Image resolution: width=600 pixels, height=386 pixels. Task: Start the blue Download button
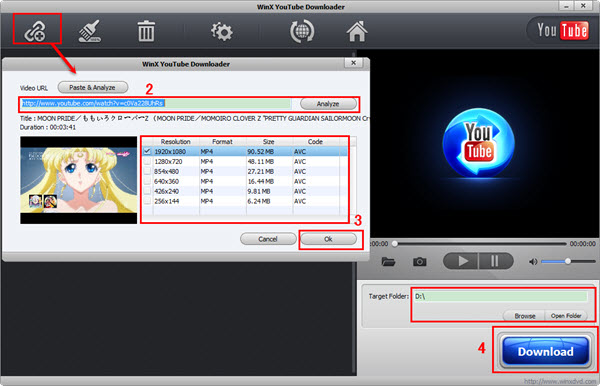[x=545, y=351]
